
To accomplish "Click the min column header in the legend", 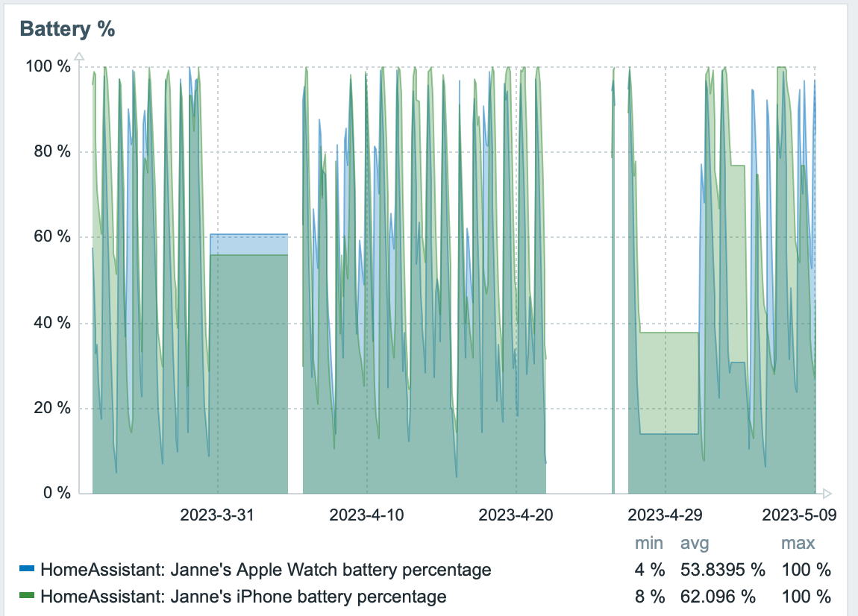I will point(649,543).
